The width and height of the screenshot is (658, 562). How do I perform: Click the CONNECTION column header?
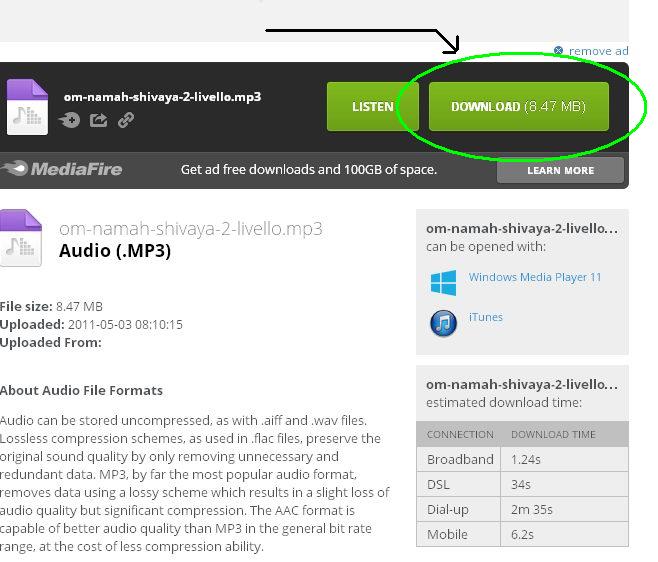click(x=460, y=434)
